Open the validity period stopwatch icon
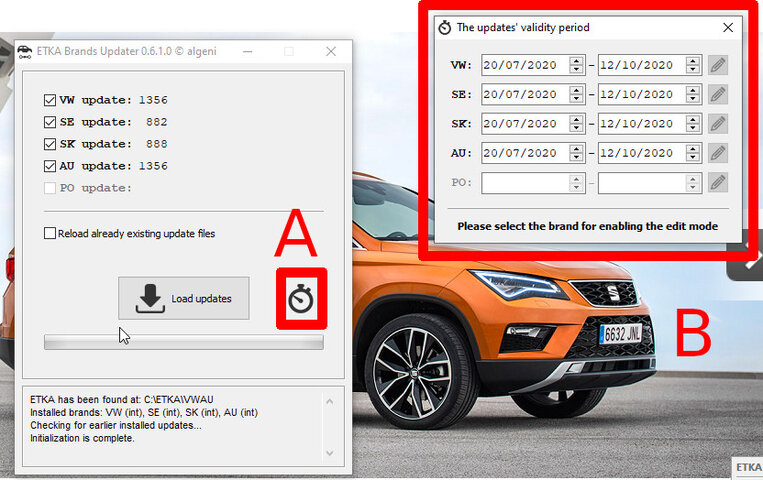Image resolution: width=763 pixels, height=480 pixels. 301,299
